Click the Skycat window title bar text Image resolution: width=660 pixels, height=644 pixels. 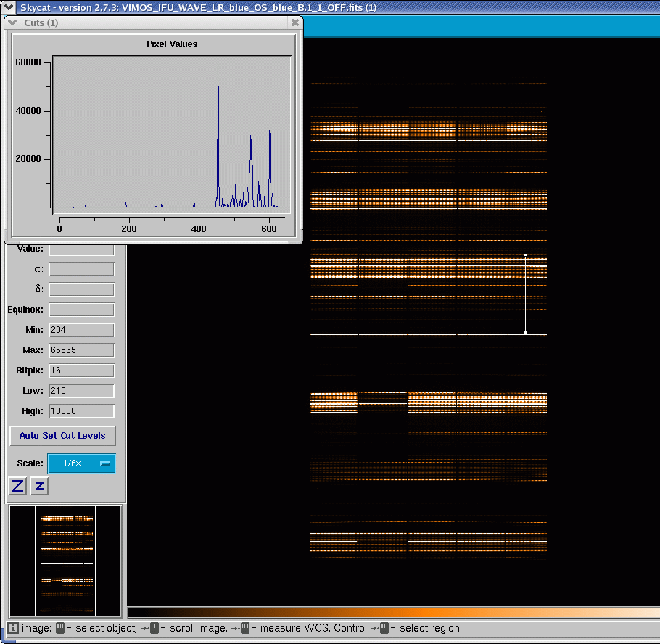click(198, 7)
